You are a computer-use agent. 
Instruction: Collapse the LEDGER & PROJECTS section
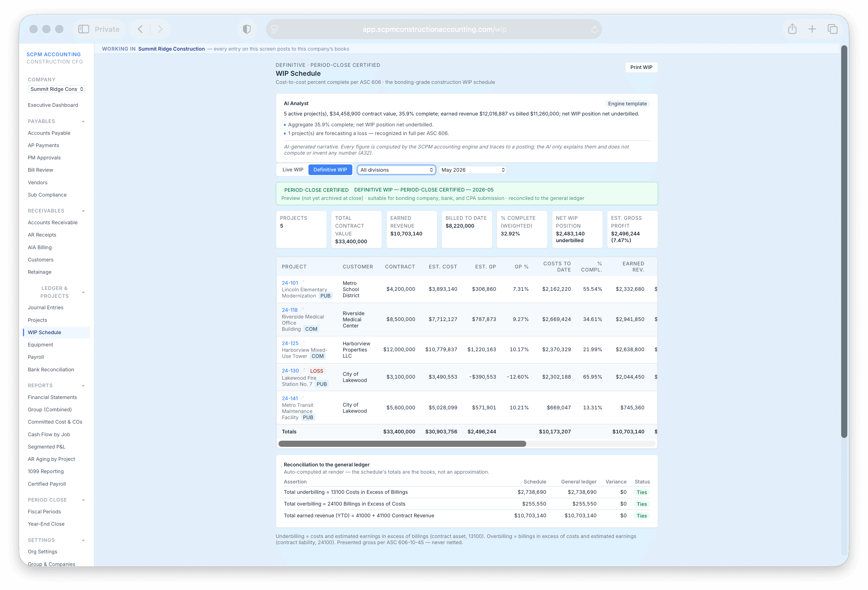(x=83, y=292)
